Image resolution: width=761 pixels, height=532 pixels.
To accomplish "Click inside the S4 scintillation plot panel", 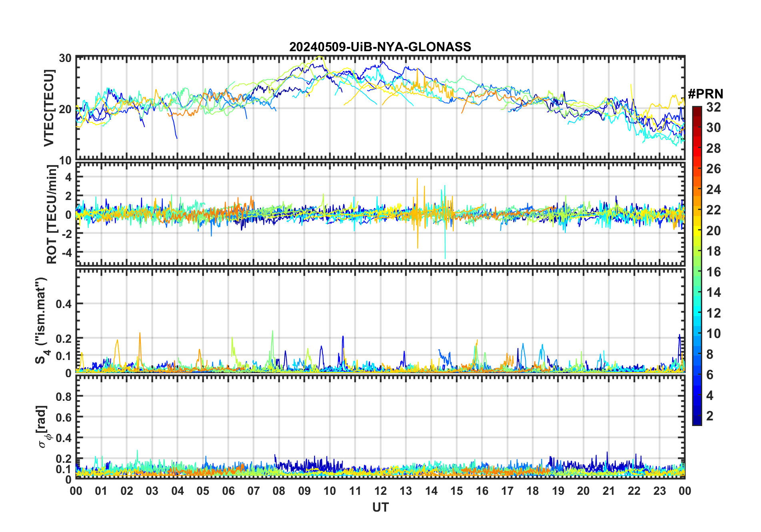I will pos(380,321).
